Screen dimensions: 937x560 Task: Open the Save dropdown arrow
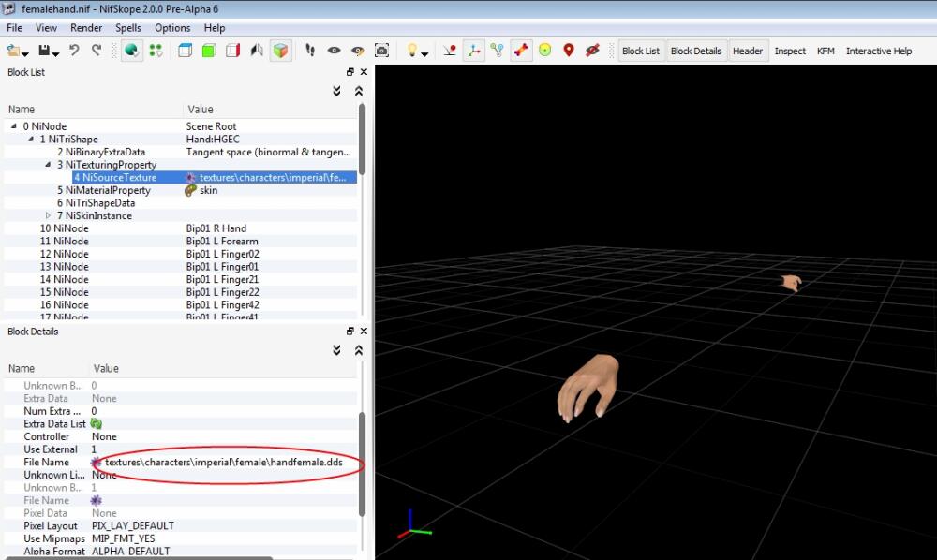pyautogui.click(x=55, y=54)
